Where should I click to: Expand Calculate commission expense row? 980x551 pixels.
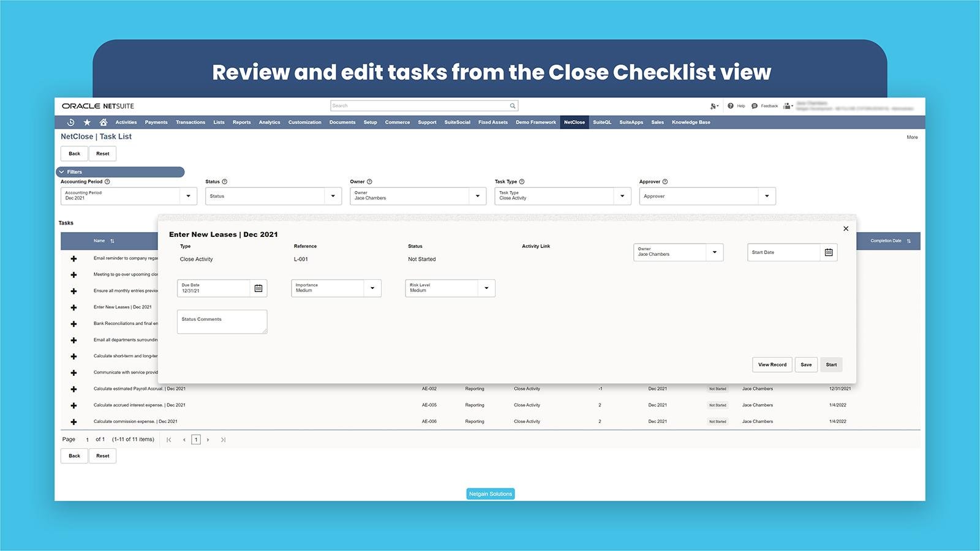[x=73, y=422]
